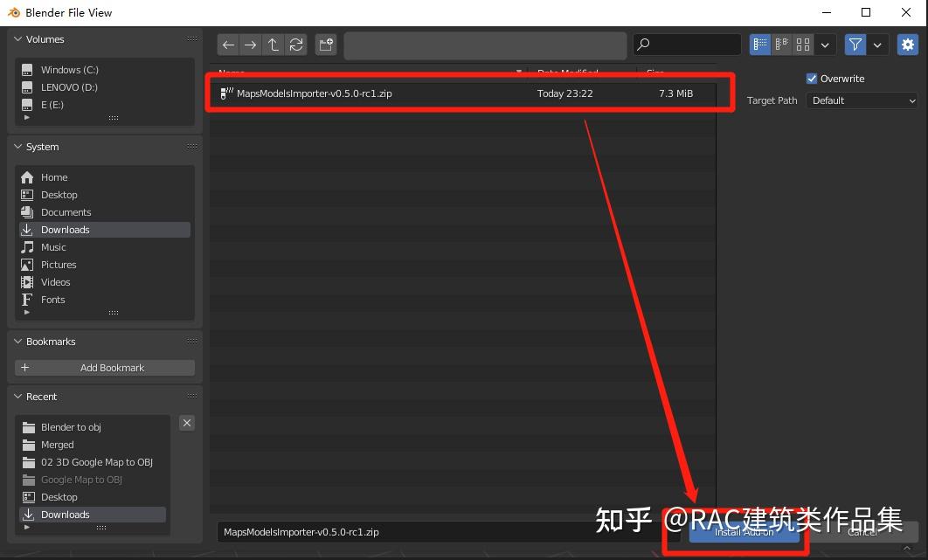Collapse the Volumes panel
Viewport: 928px width, 560px height.
pos(18,39)
